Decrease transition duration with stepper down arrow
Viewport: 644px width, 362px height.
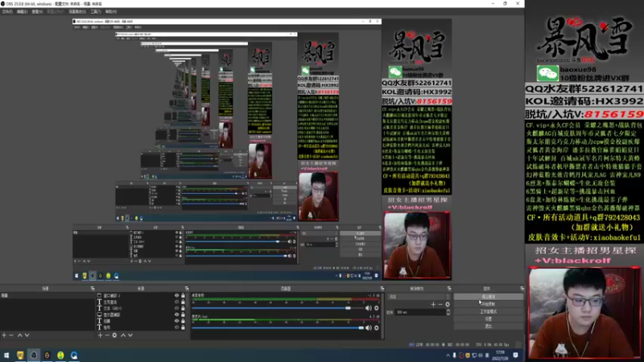pyautogui.click(x=448, y=314)
